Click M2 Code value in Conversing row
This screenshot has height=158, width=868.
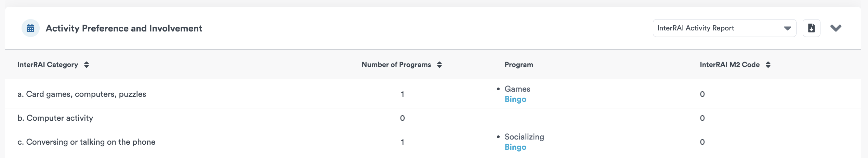[702, 142]
